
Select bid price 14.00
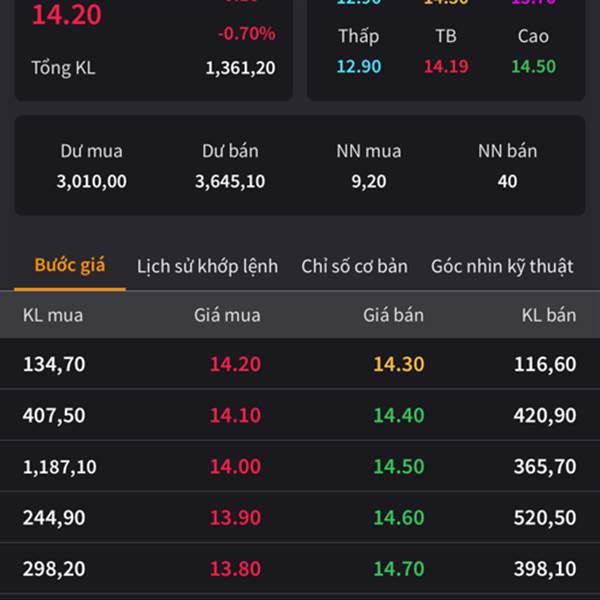click(x=235, y=466)
